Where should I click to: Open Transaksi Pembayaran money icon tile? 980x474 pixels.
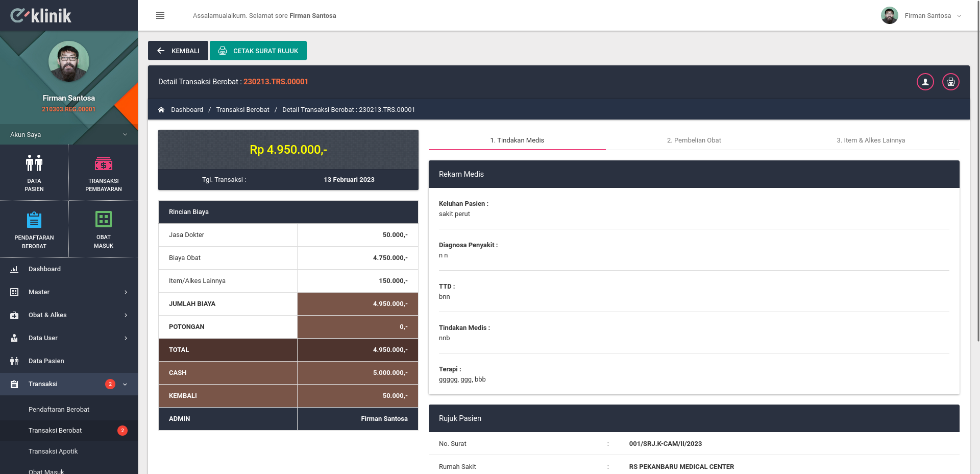pos(104,173)
